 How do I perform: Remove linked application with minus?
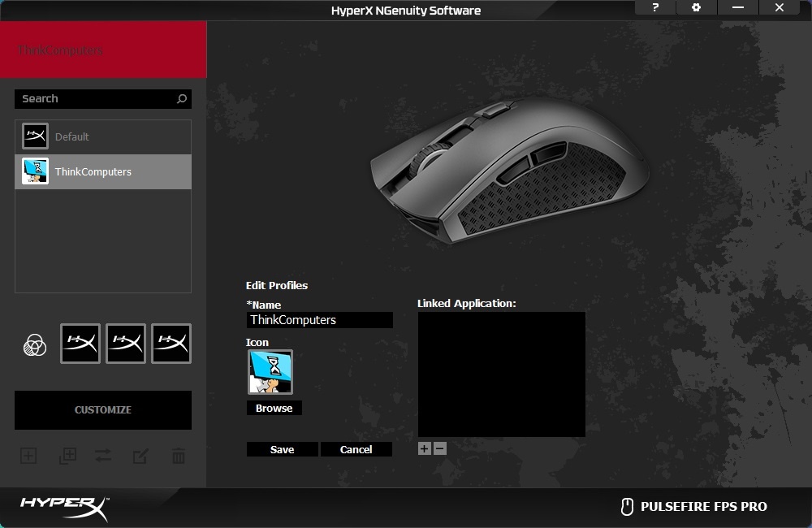click(x=439, y=448)
